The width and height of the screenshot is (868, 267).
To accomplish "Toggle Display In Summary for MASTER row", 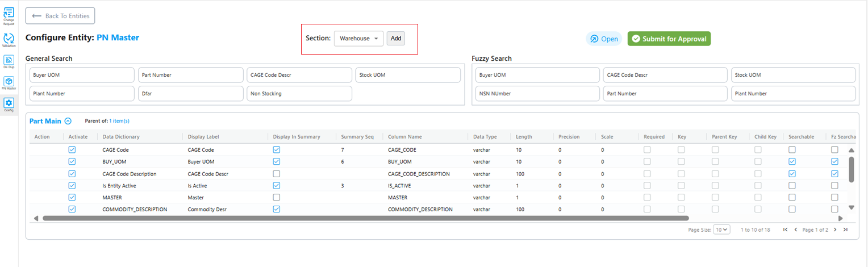I will point(277,197).
